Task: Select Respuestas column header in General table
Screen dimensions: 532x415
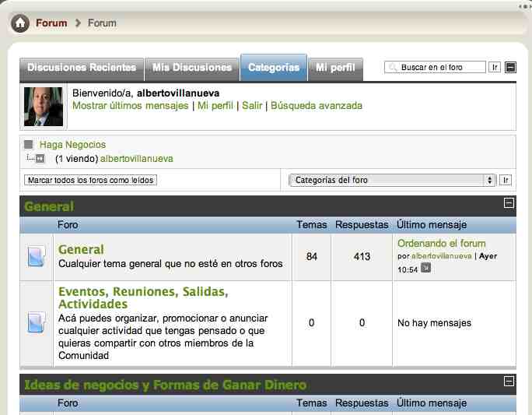Action: [362, 225]
